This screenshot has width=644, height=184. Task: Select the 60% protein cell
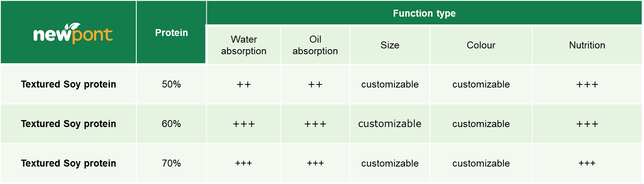pyautogui.click(x=172, y=124)
